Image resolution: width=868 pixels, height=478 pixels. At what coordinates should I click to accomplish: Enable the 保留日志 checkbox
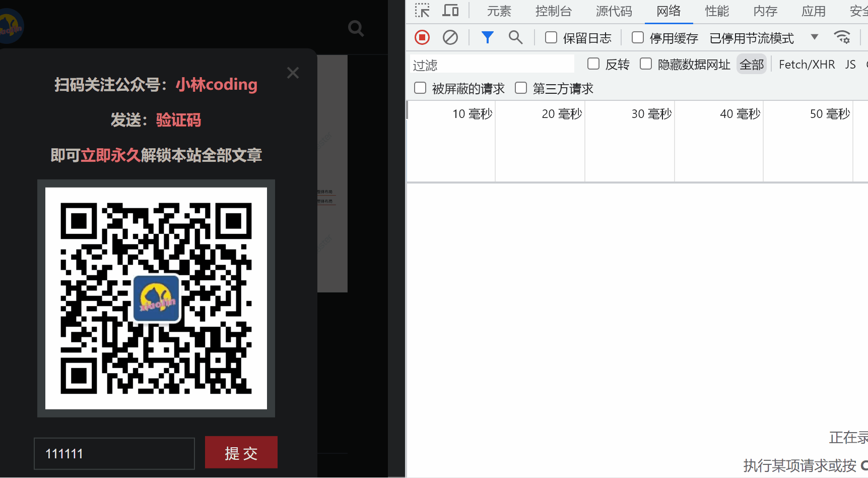[551, 38]
